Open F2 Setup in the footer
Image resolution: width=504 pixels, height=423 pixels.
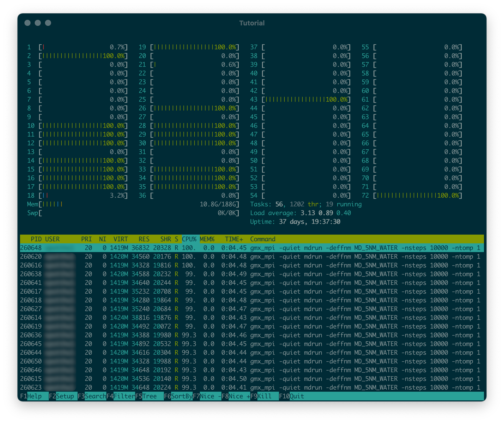(65, 396)
